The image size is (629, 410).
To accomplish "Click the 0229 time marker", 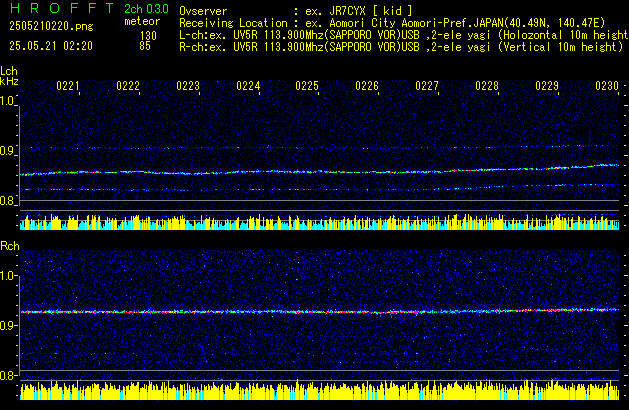I will click(547, 86).
